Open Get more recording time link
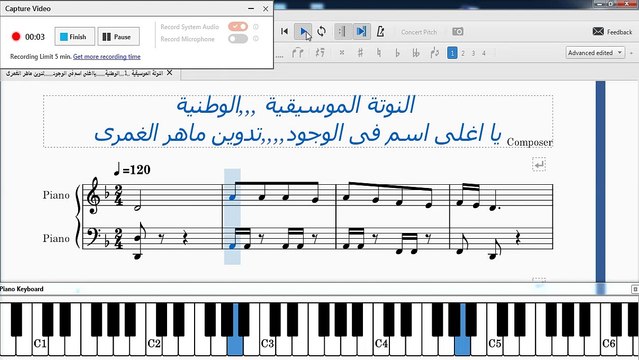Screen dimensions: 639x360 pos(107,57)
